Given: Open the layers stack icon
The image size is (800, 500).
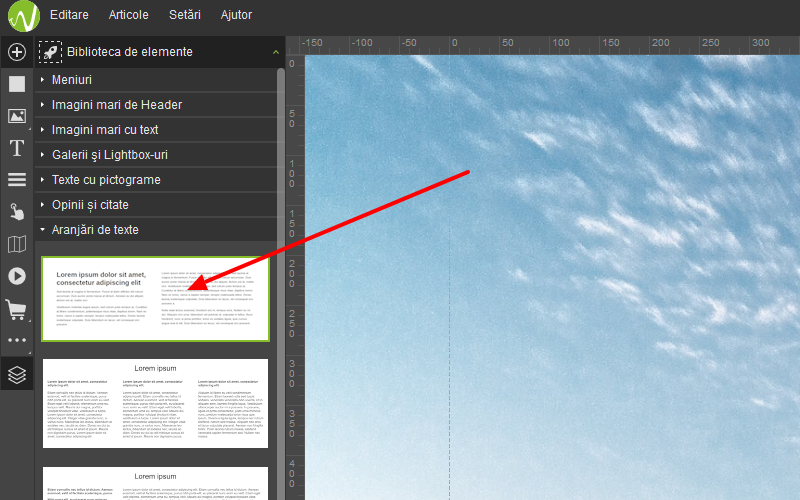Looking at the screenshot, I should (x=16, y=374).
